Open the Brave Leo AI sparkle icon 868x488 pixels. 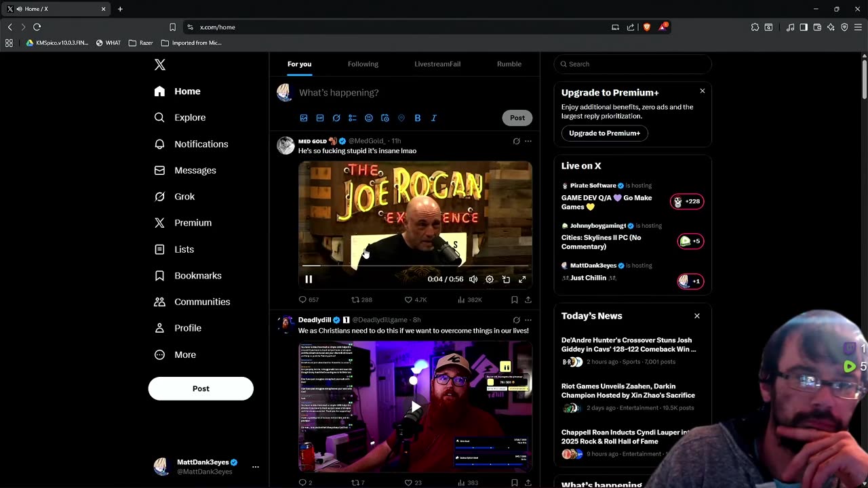[x=831, y=27]
